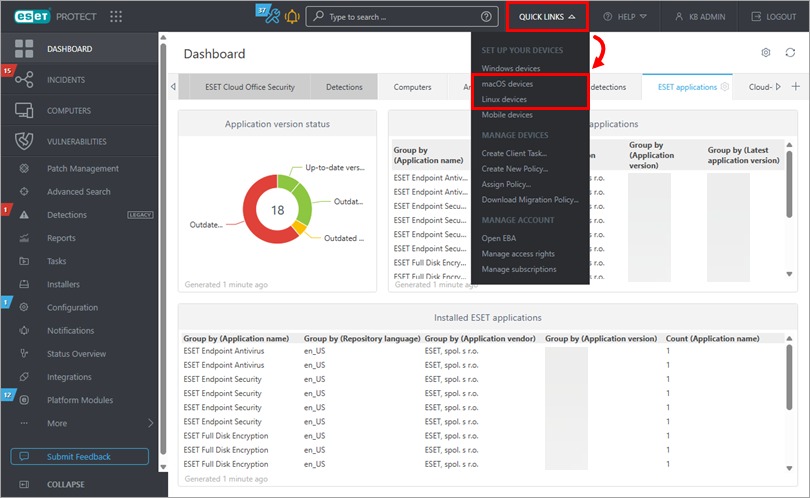Image resolution: width=810 pixels, height=498 pixels.
Task: Add new dashboard tab with plus icon
Action: 796,87
